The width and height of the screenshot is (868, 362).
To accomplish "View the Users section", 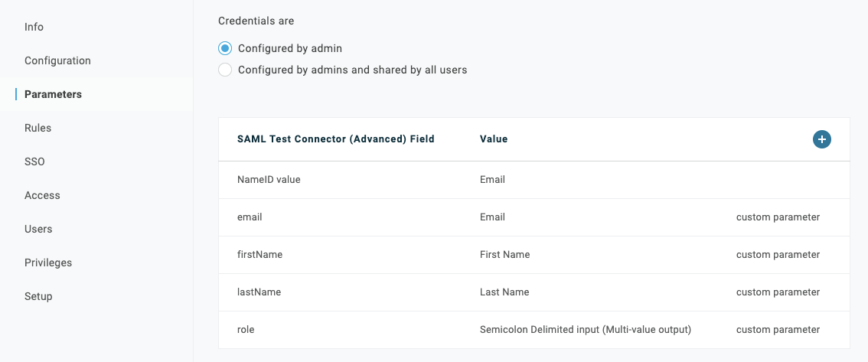I will tap(38, 229).
